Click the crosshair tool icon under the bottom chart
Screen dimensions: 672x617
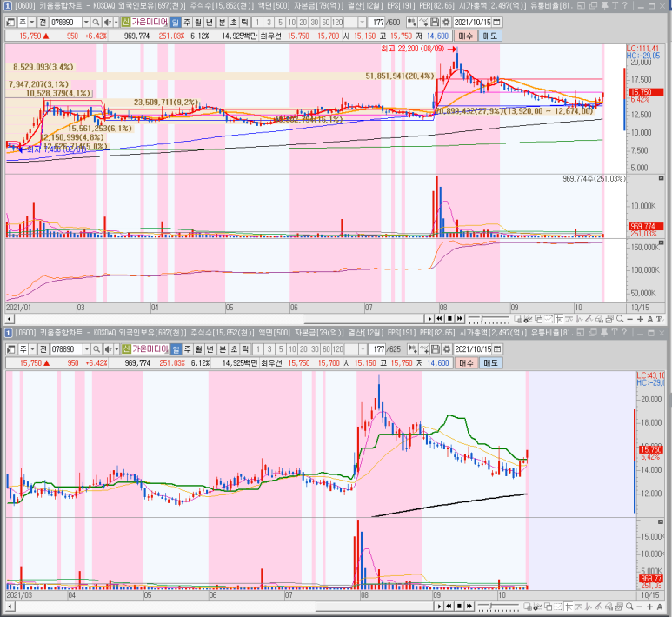click(x=569, y=607)
